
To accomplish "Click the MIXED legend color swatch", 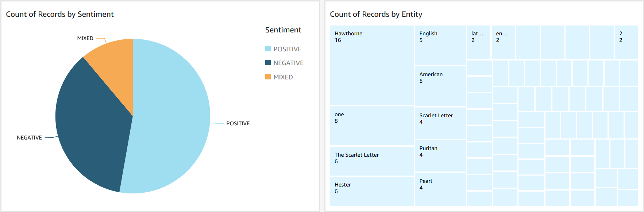I will click(x=268, y=77).
